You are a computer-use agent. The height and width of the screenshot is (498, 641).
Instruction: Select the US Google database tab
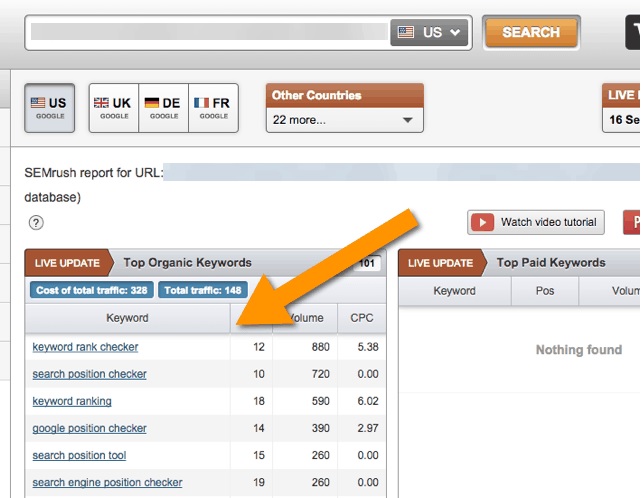48,108
